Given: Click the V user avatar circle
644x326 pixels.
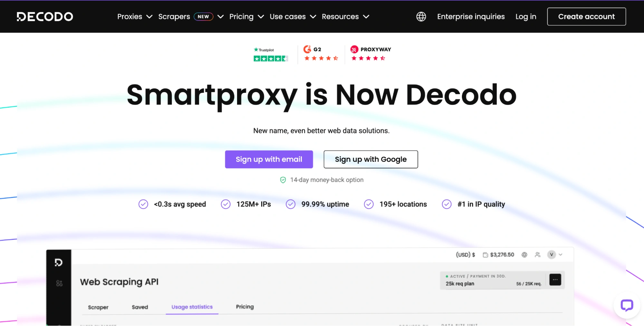Looking at the screenshot, I should pyautogui.click(x=551, y=255).
